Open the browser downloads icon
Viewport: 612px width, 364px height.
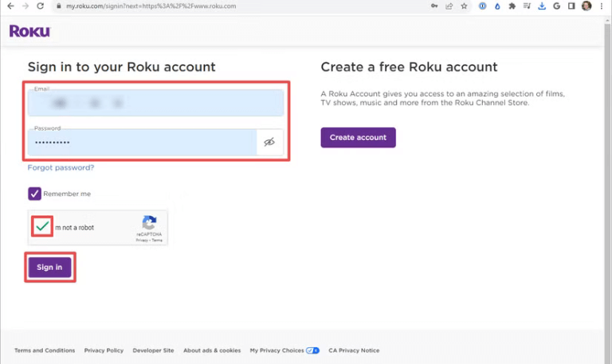542,6
